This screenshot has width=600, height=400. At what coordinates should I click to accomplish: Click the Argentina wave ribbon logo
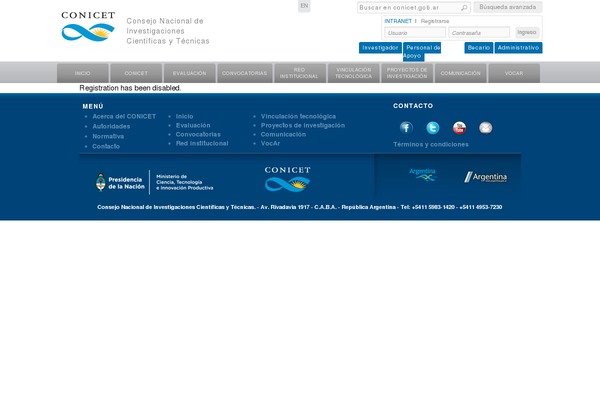pos(422,174)
